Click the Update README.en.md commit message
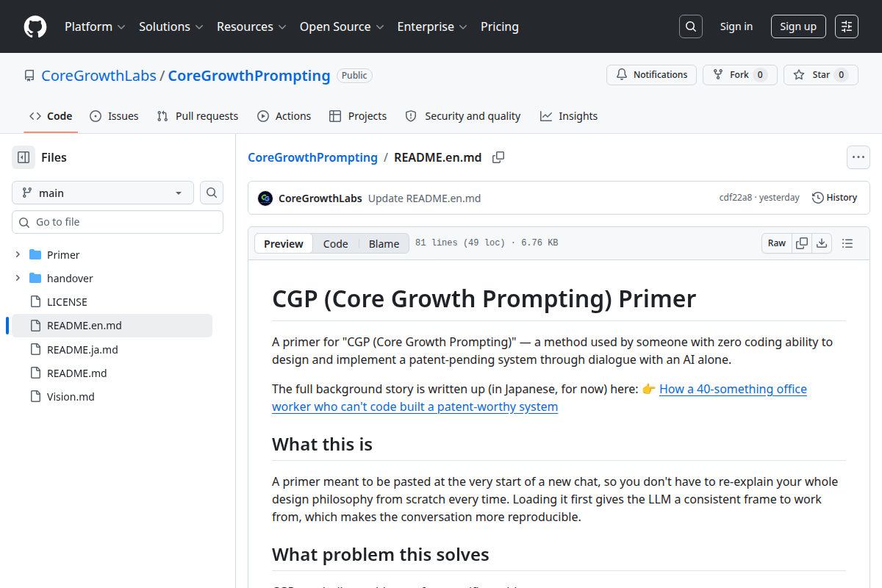The width and height of the screenshot is (882, 588). click(x=424, y=198)
